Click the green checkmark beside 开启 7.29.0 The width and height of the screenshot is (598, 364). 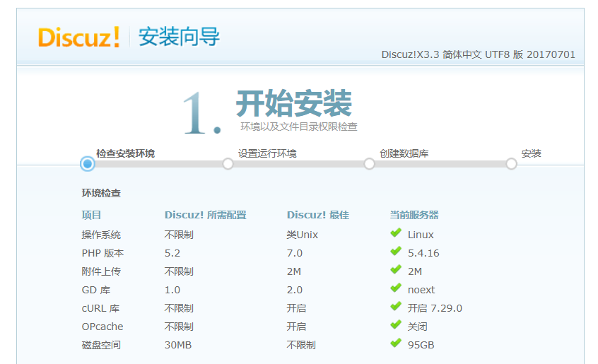396,306
